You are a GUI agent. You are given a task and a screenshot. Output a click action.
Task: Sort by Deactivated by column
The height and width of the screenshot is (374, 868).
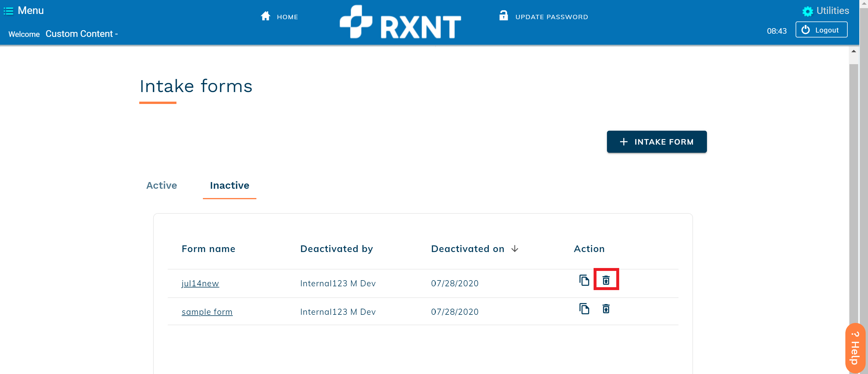pos(336,249)
